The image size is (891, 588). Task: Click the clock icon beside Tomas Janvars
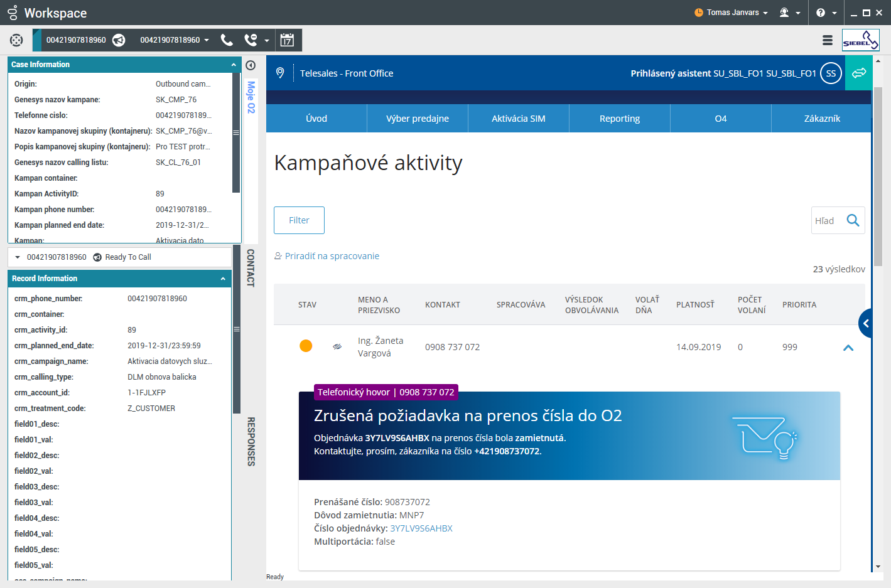(x=699, y=13)
